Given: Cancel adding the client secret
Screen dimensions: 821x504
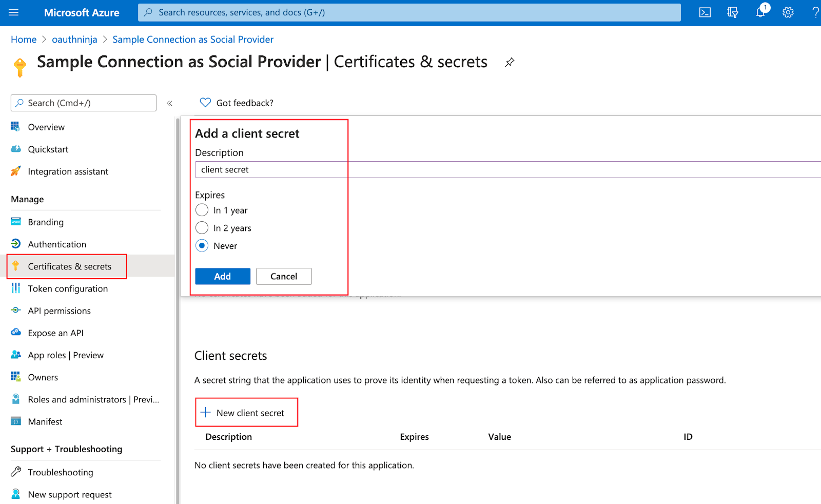Looking at the screenshot, I should 284,276.
